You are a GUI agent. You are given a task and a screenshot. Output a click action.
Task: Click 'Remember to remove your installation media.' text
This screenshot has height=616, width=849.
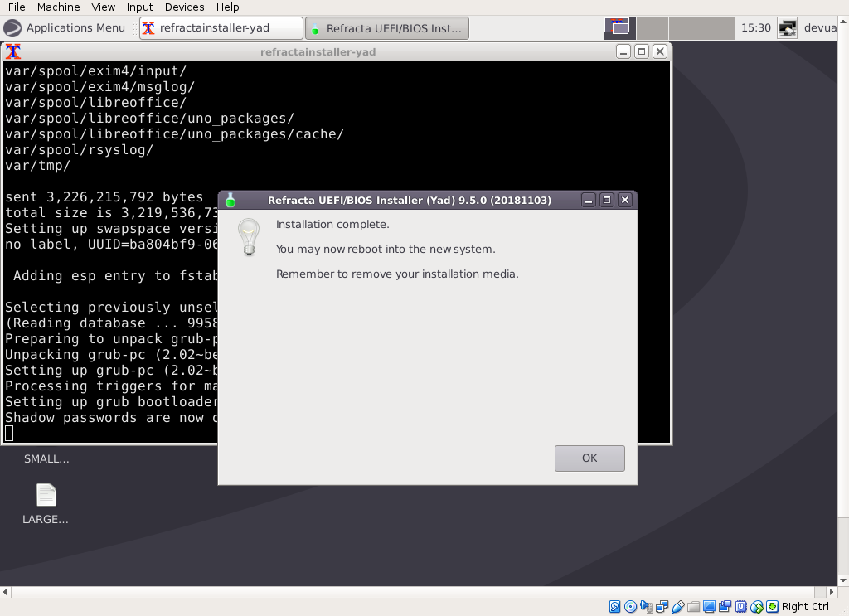pyautogui.click(x=397, y=274)
